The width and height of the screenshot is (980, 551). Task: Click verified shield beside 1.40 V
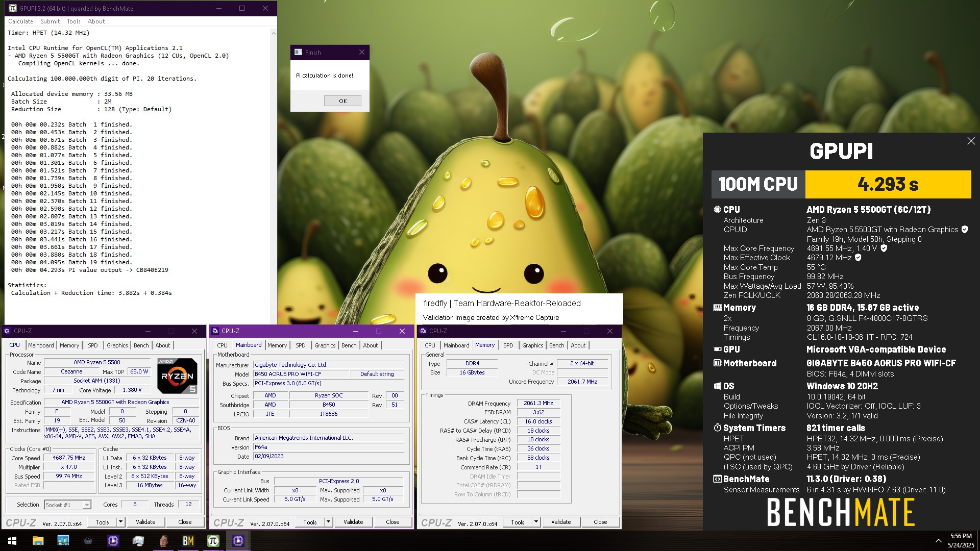tap(884, 248)
